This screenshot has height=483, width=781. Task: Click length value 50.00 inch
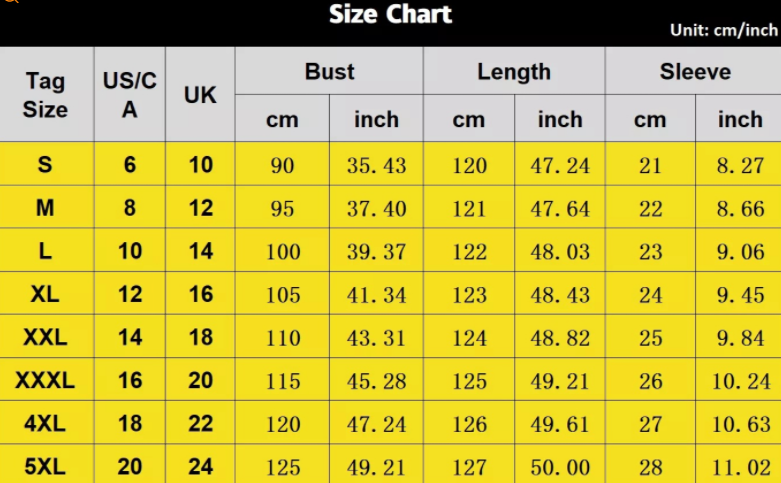point(560,467)
